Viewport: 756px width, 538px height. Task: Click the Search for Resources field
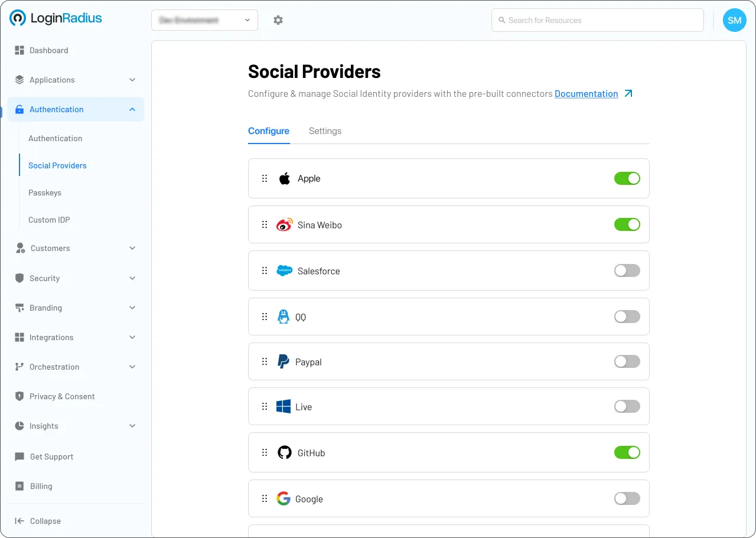(598, 20)
